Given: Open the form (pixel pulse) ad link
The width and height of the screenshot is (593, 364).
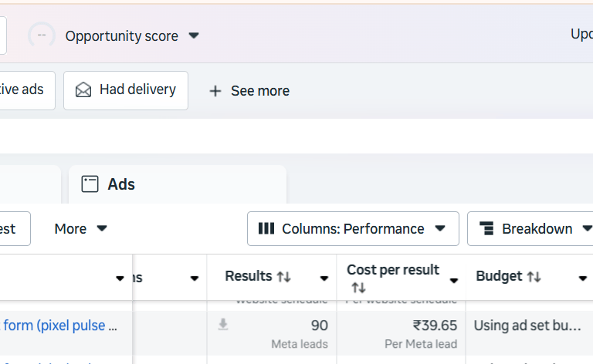Looking at the screenshot, I should 60,325.
